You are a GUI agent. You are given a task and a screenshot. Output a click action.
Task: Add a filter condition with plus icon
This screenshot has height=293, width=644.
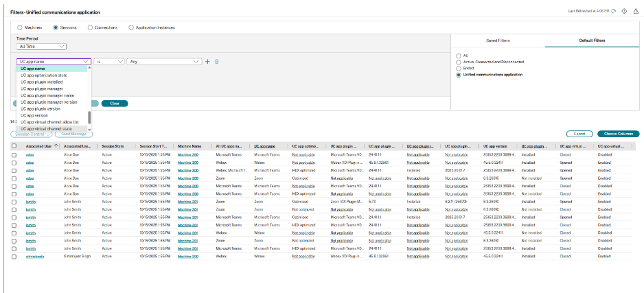(207, 62)
